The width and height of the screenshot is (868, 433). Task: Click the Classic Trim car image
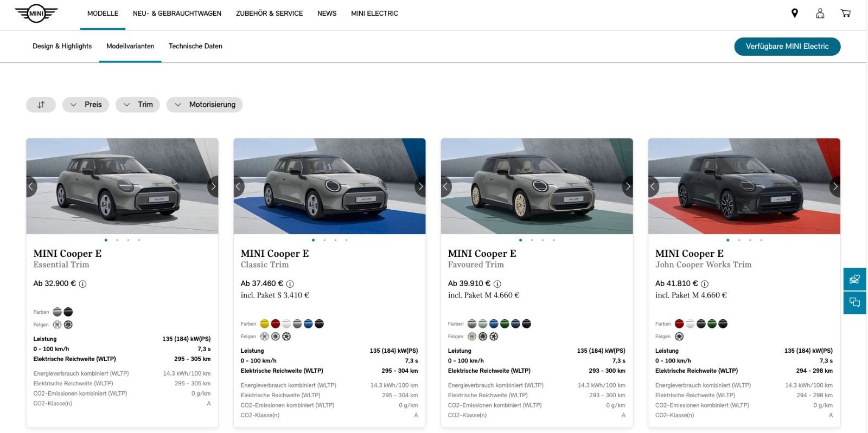[x=329, y=186]
